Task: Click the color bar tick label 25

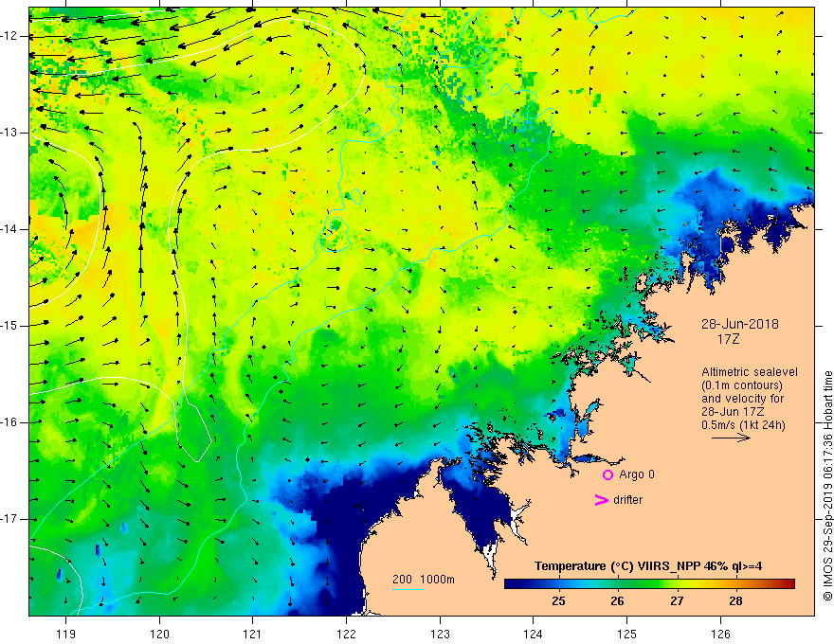Action: tap(558, 601)
